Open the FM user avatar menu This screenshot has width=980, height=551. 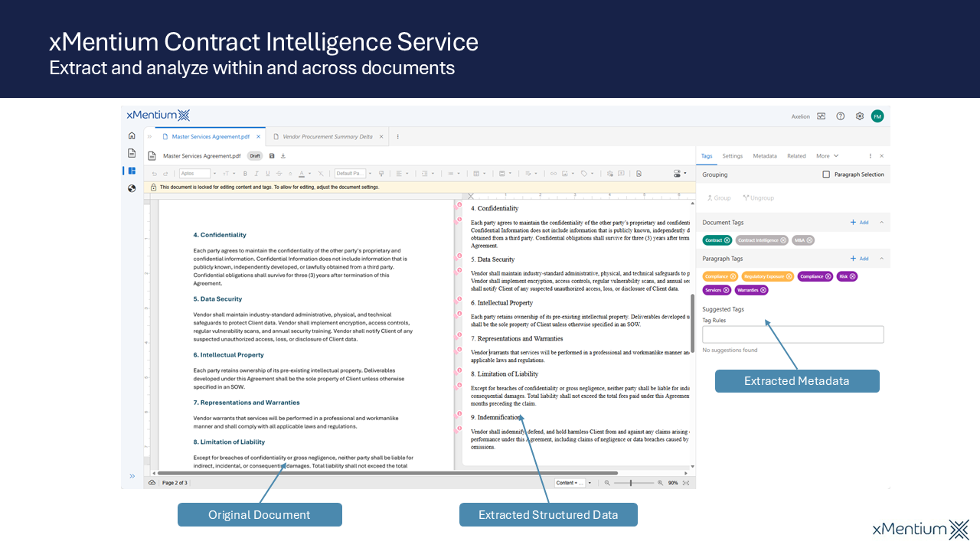pos(877,116)
